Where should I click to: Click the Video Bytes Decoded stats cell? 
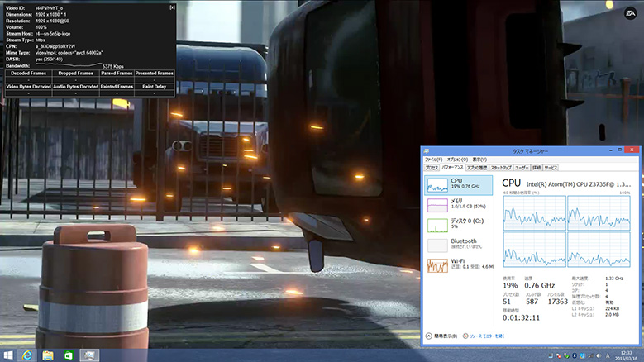point(28,87)
